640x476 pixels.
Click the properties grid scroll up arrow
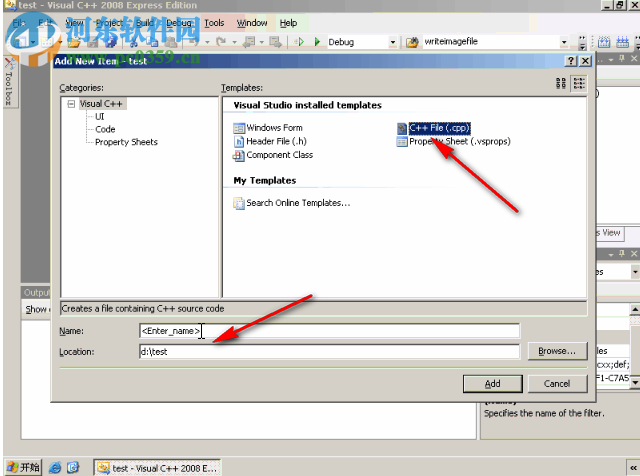click(x=635, y=309)
